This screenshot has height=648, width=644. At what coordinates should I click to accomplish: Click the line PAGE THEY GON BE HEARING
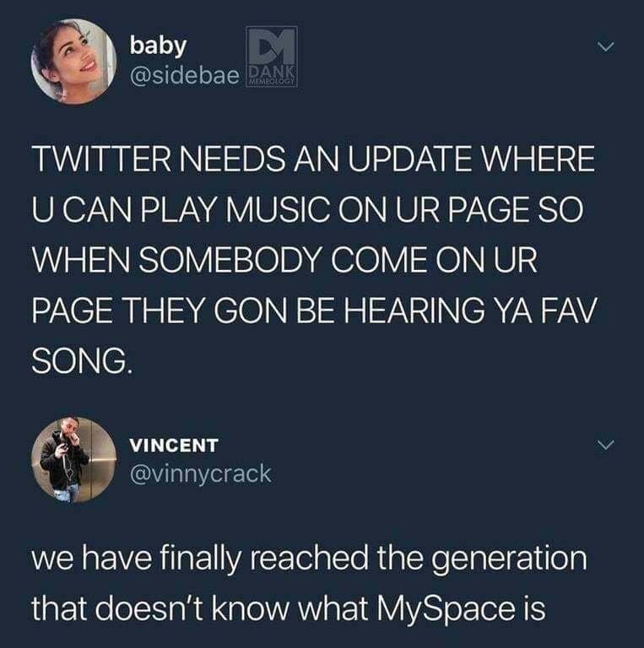314,310
